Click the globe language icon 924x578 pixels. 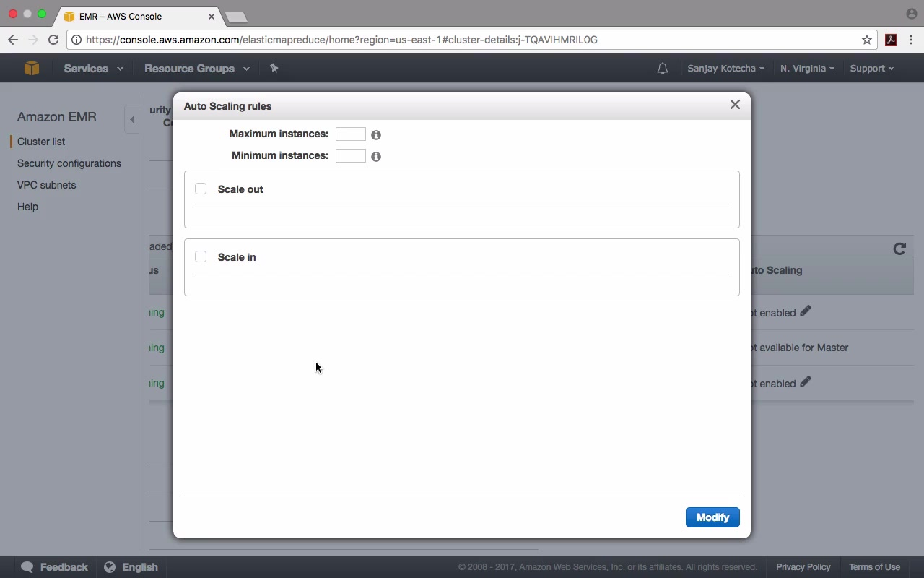(110, 567)
